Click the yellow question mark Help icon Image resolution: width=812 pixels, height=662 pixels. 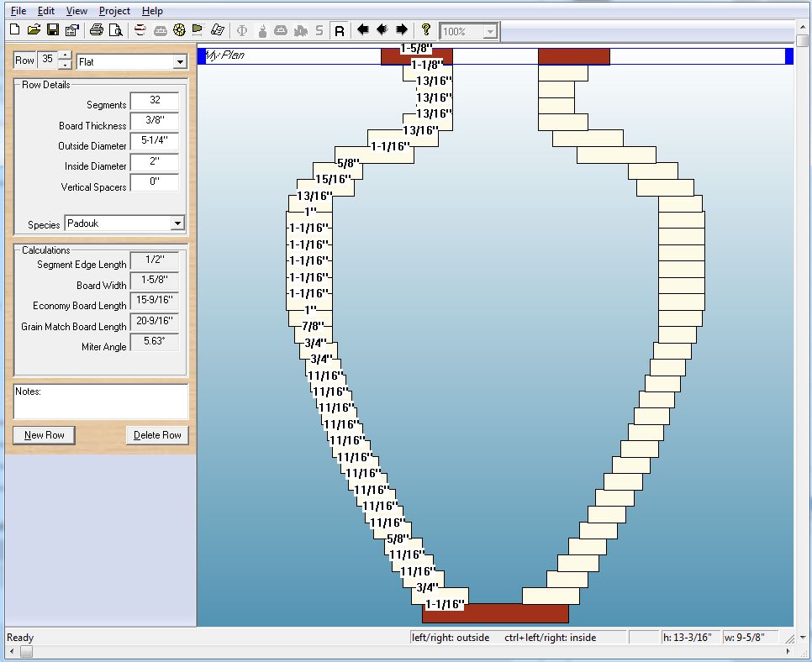[x=426, y=30]
